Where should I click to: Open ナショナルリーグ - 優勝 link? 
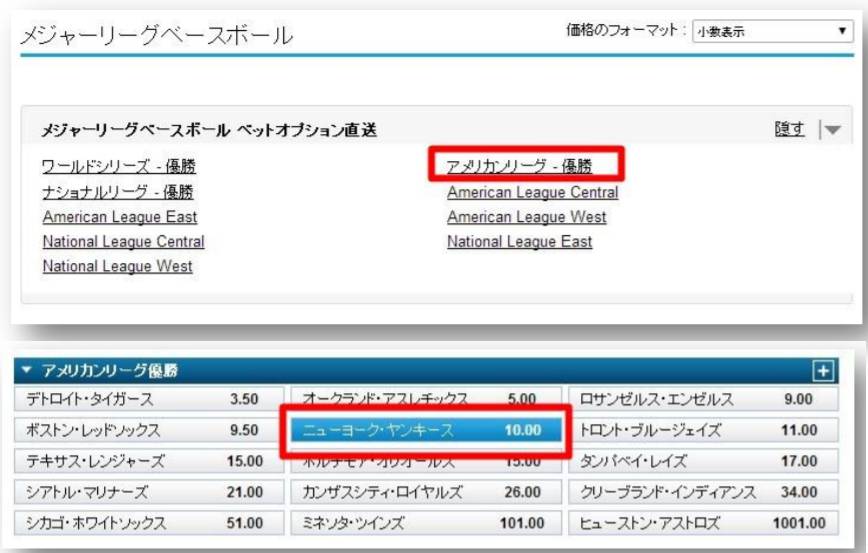click(118, 192)
